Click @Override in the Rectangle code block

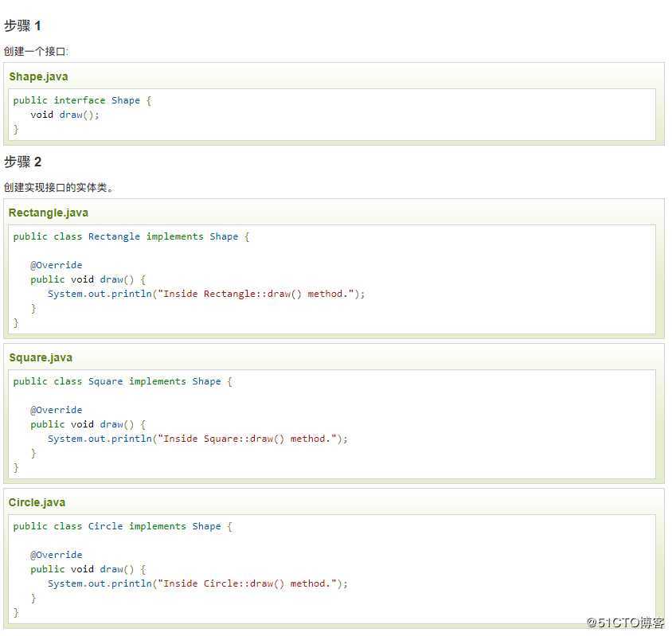[57, 265]
